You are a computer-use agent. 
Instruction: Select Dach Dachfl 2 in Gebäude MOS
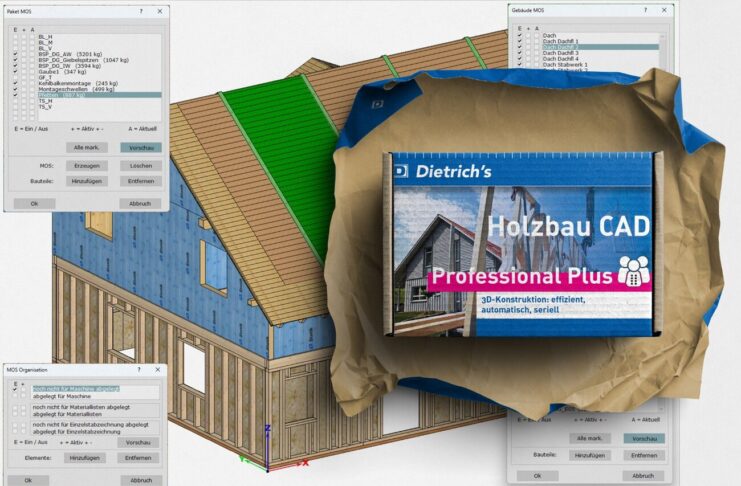pyautogui.click(x=600, y=47)
